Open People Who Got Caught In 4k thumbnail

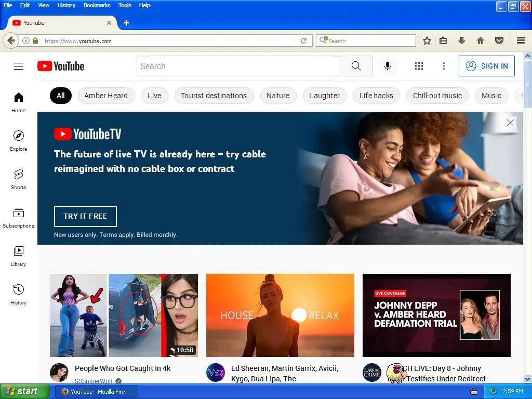[x=124, y=315]
